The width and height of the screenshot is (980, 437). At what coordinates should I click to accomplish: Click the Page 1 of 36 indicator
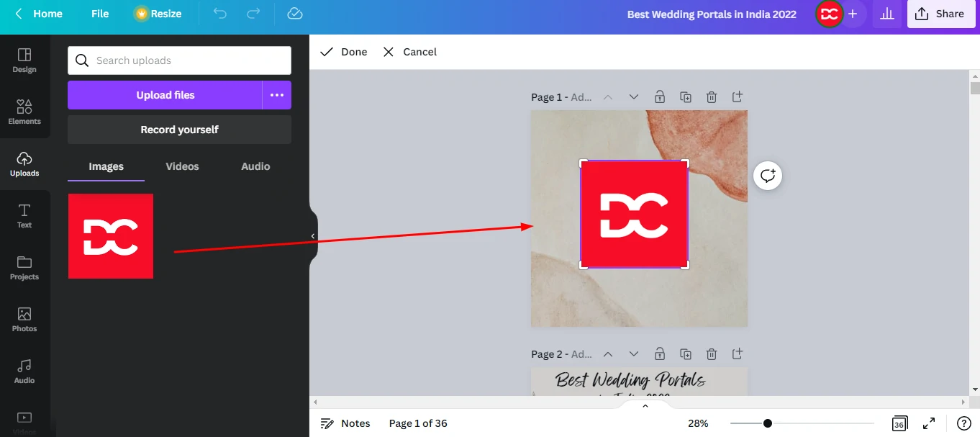click(x=418, y=423)
